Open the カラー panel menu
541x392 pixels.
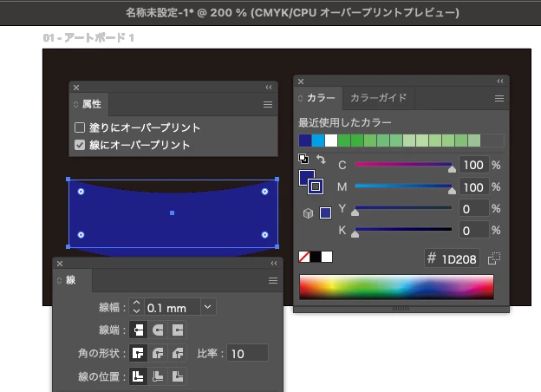pos(499,99)
